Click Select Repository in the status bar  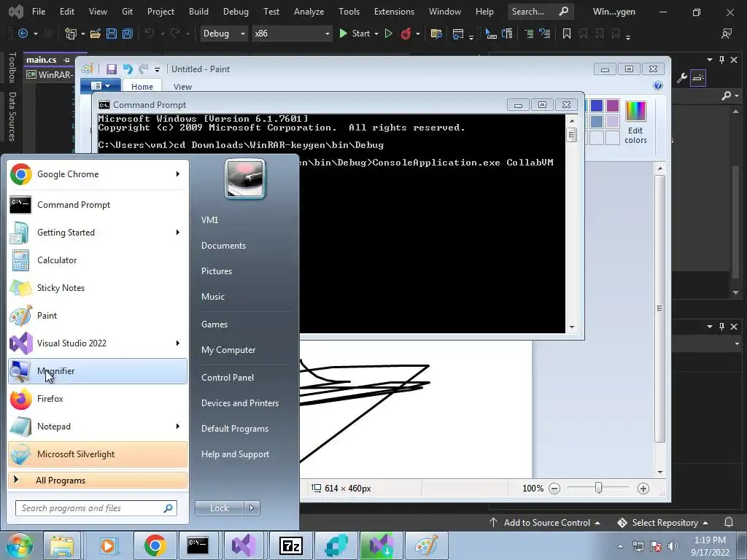coord(662,522)
